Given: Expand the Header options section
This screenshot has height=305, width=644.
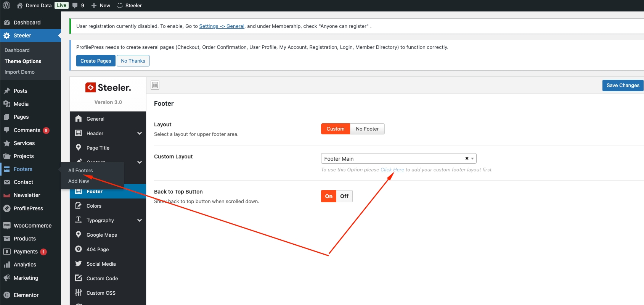Looking at the screenshot, I should pyautogui.click(x=140, y=133).
